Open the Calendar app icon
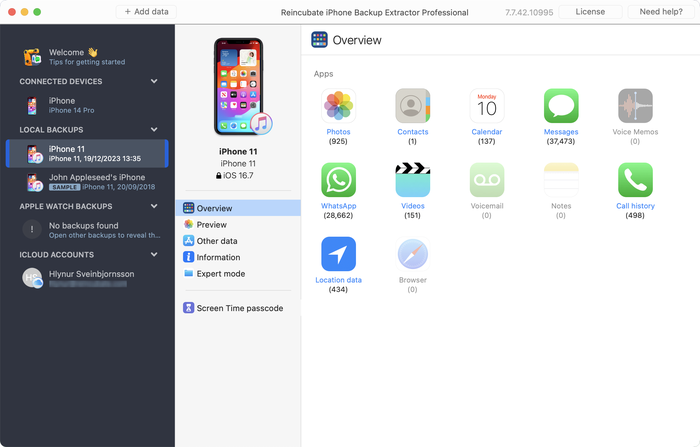Viewport: 700px width, 447px height. point(487,106)
